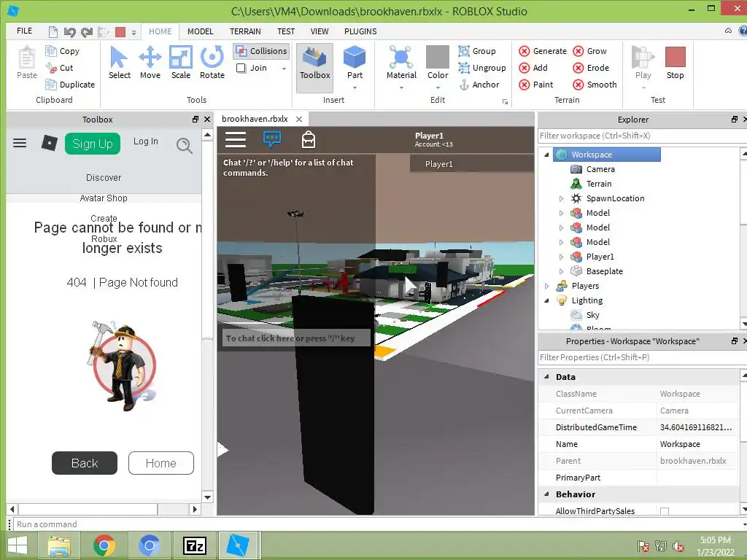Open the in-game backpack icon
747x560 pixels.
click(x=309, y=139)
